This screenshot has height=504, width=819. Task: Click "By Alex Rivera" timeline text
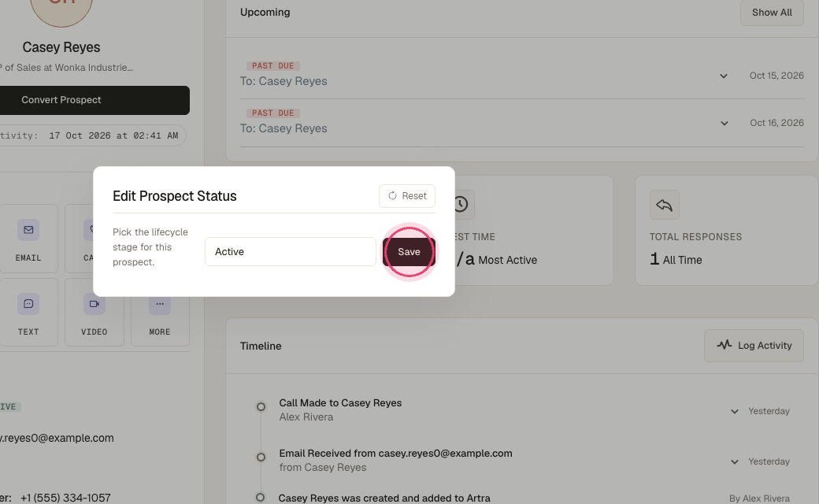point(759,498)
